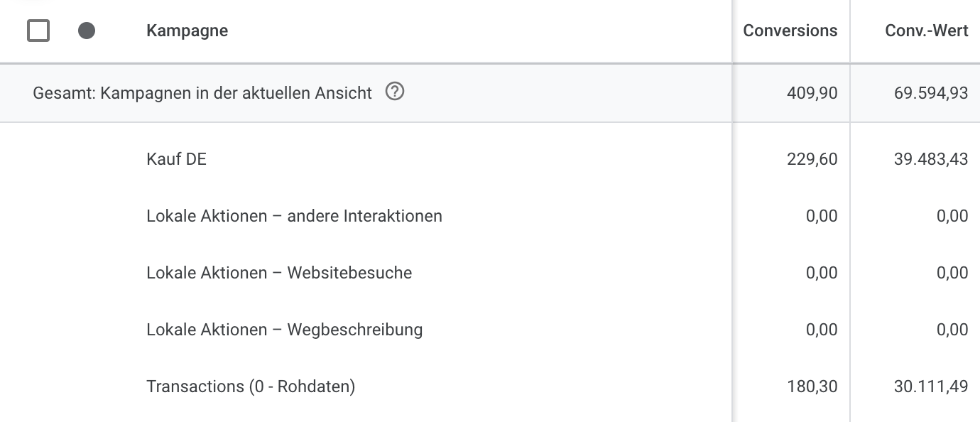Sort by the Kampagne column header
Screen dimensions: 980x422
[187, 31]
